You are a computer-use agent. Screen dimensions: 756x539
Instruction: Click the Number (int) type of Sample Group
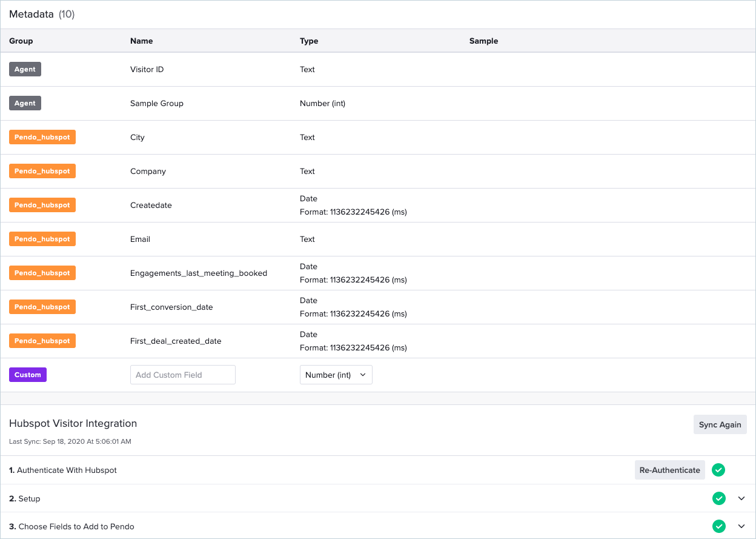(x=323, y=103)
